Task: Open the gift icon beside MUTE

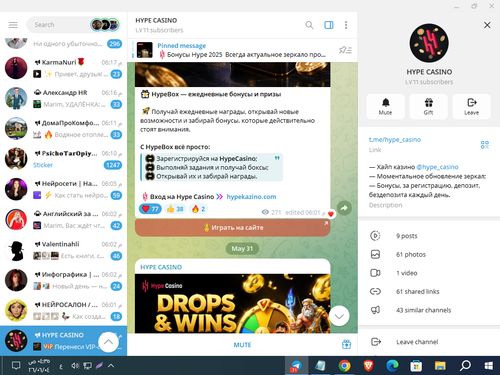Action: tap(346, 344)
